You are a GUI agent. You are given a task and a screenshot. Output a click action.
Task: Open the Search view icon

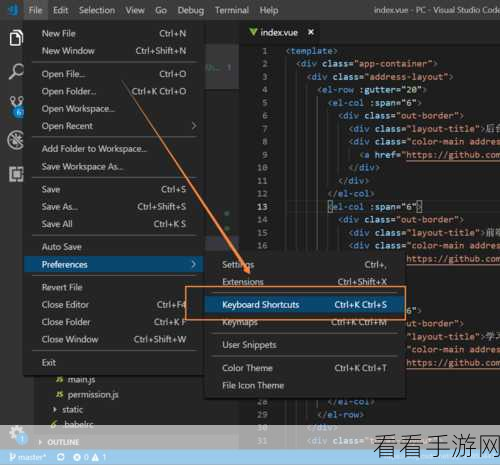[x=16, y=71]
